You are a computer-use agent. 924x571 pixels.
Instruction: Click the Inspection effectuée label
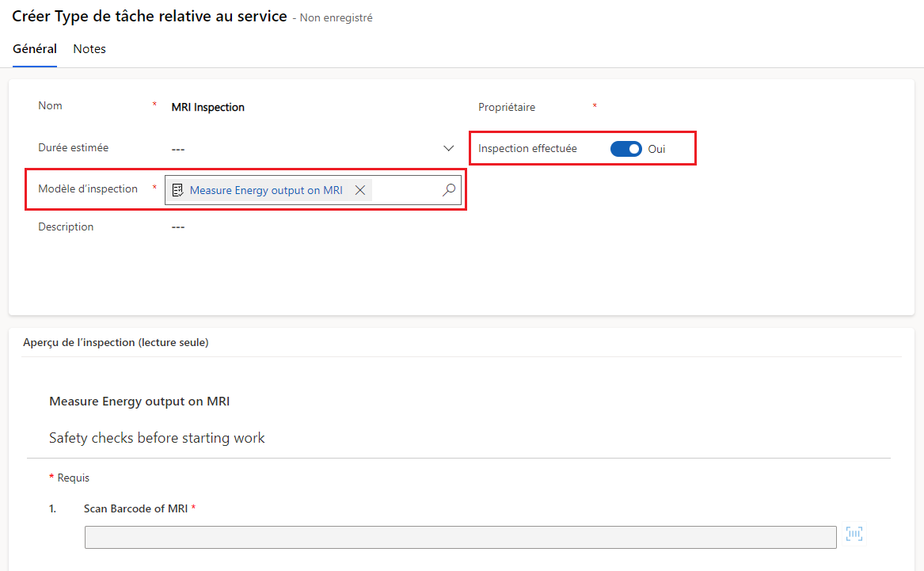527,149
